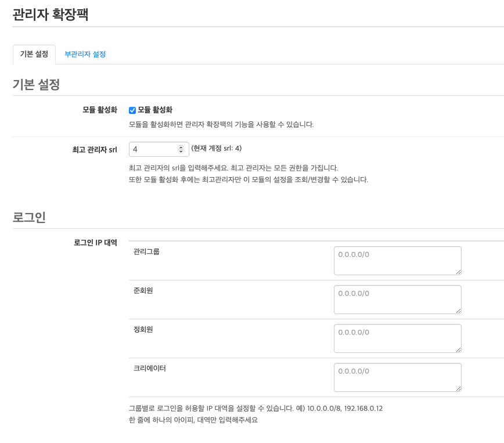Click the 로그인 IP 대역 field label

95,242
